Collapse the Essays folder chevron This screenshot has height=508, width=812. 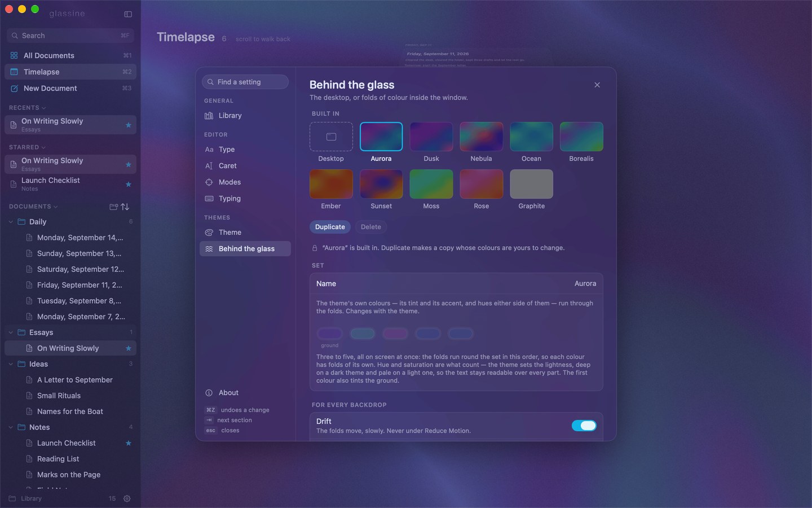coord(11,332)
